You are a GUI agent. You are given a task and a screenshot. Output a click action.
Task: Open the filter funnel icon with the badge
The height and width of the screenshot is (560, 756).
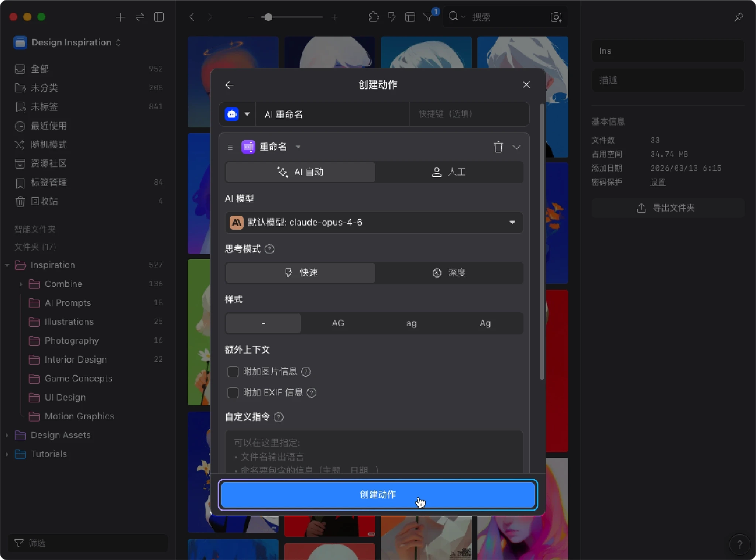pos(429,17)
